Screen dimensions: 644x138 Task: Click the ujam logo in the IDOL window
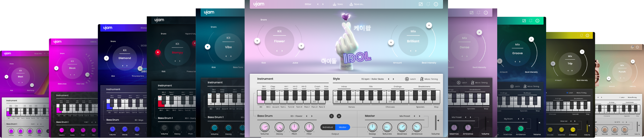pos(259,4)
